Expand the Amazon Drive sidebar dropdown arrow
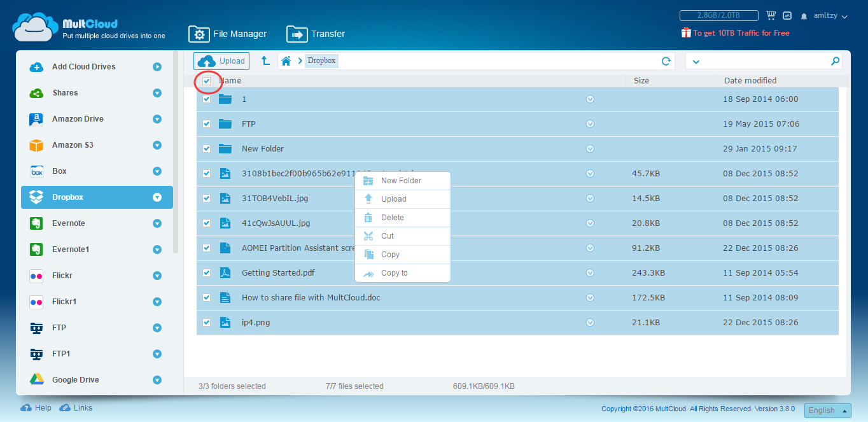 click(x=157, y=119)
